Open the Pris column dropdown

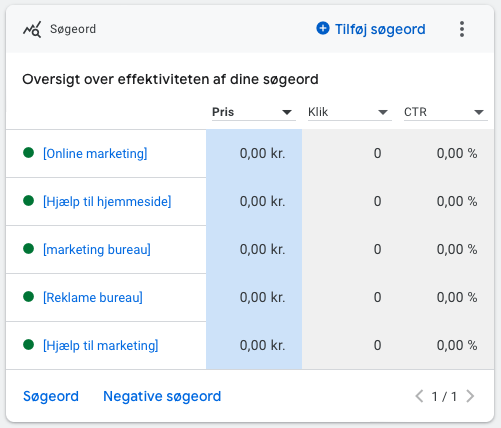point(254,112)
